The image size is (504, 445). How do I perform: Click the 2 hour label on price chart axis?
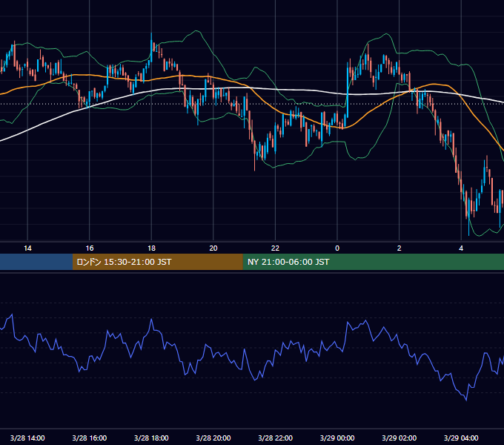coord(399,248)
